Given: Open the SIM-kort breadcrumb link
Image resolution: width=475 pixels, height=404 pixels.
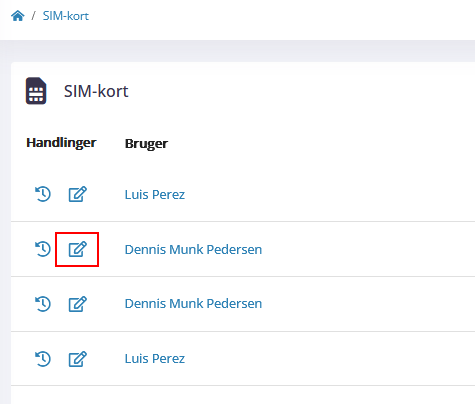Looking at the screenshot, I should click(x=66, y=16).
